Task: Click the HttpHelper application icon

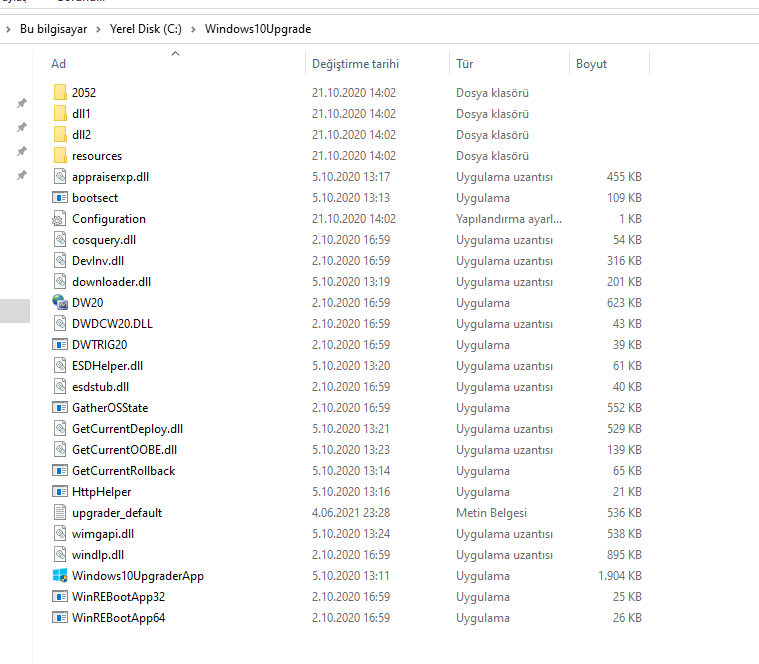Action: 60,491
